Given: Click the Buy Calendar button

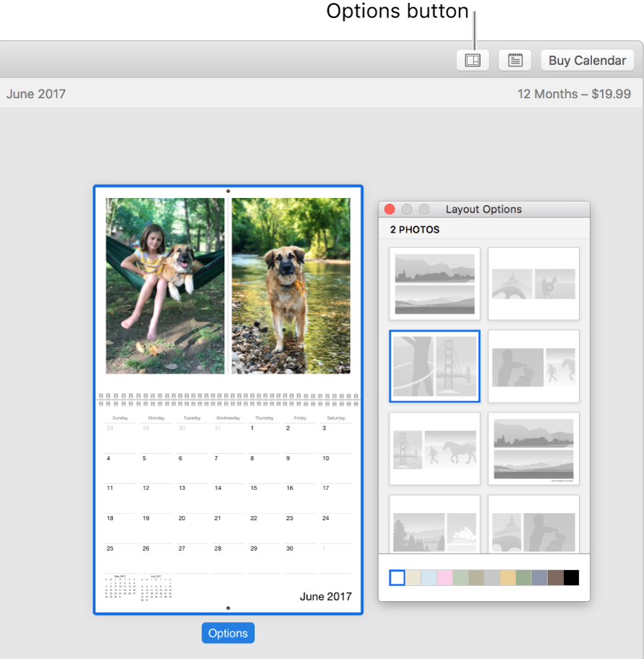Looking at the screenshot, I should (x=587, y=60).
